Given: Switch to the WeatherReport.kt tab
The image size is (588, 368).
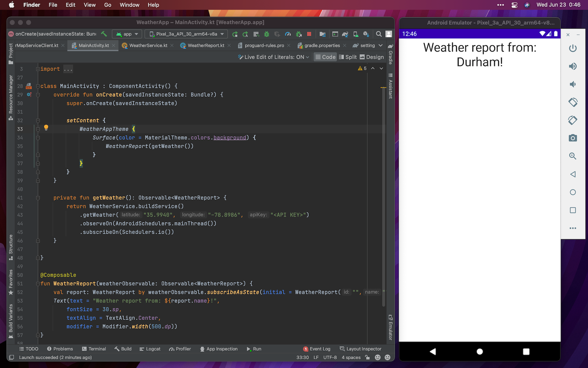Looking at the screenshot, I should (206, 45).
